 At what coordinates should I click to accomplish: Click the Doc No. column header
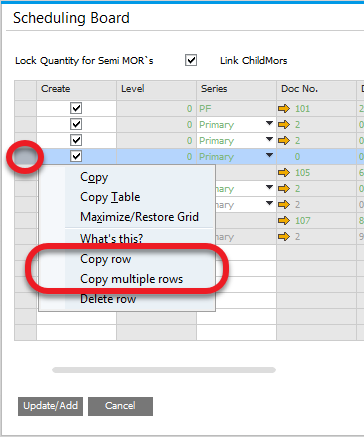point(316,89)
